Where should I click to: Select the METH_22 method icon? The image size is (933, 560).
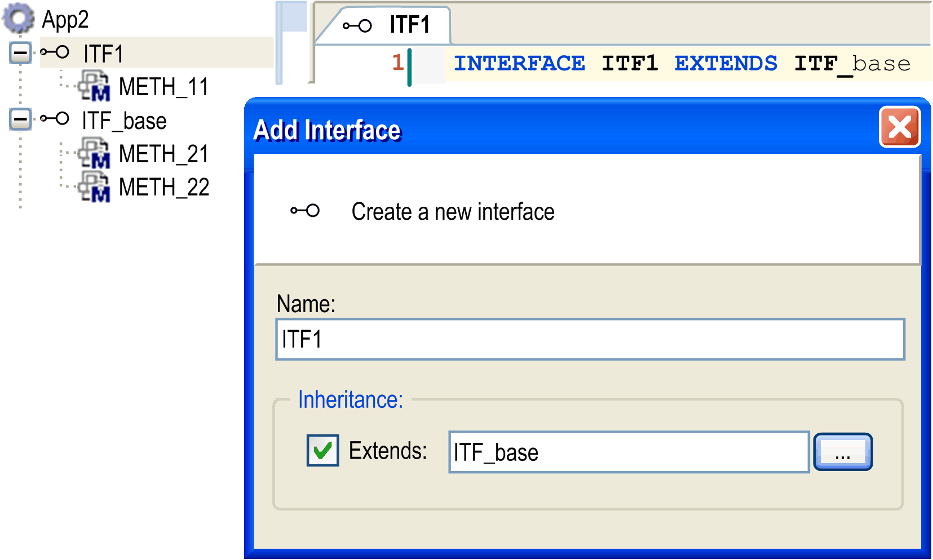pos(95,186)
